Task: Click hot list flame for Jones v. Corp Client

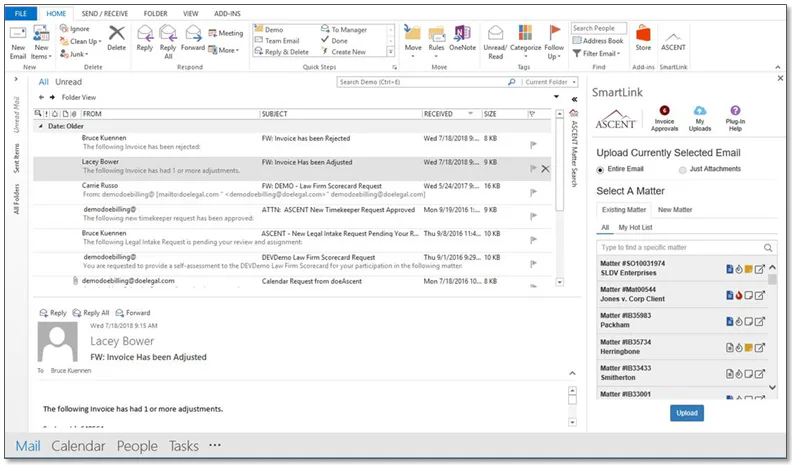Action: pyautogui.click(x=739, y=295)
